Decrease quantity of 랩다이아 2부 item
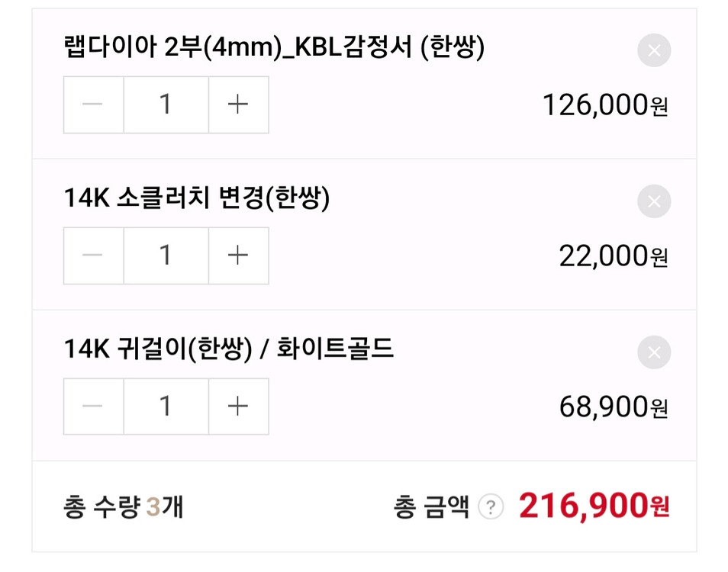The width and height of the screenshot is (728, 572). 92,104
